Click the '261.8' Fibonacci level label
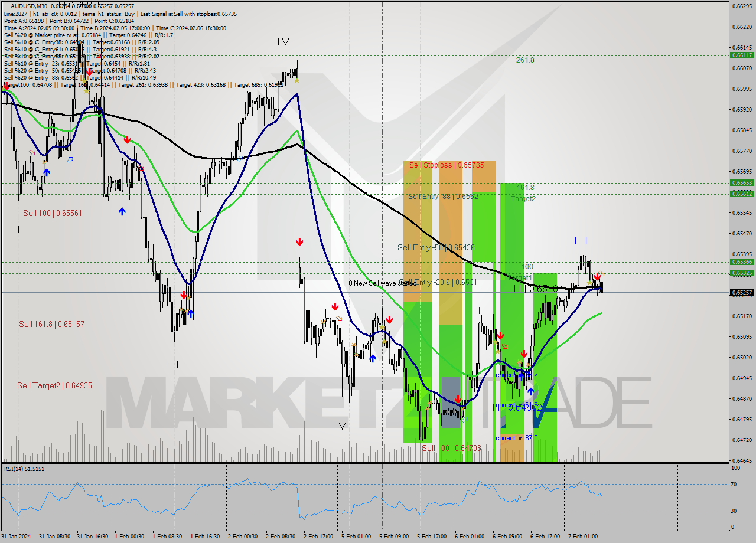This screenshot has width=756, height=543. (x=524, y=60)
